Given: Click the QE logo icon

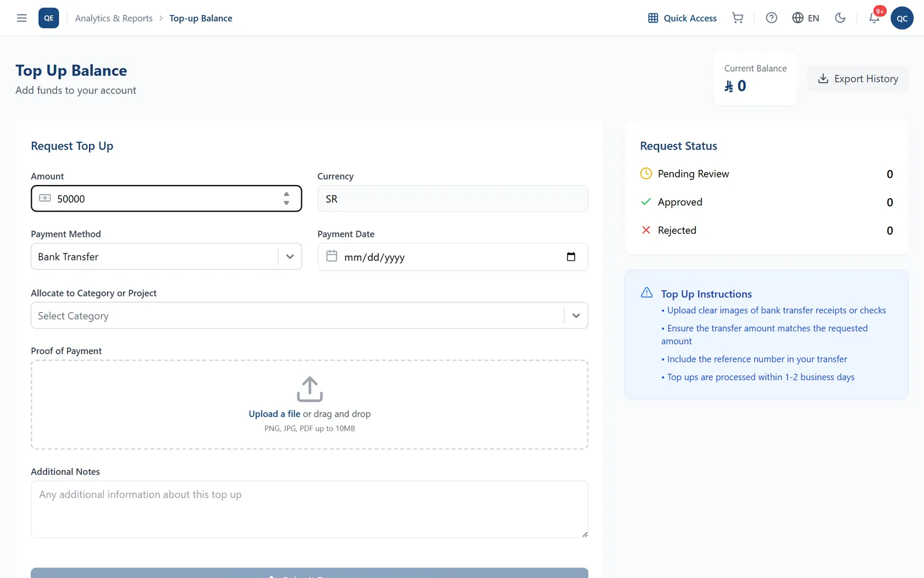Looking at the screenshot, I should pyautogui.click(x=49, y=18).
